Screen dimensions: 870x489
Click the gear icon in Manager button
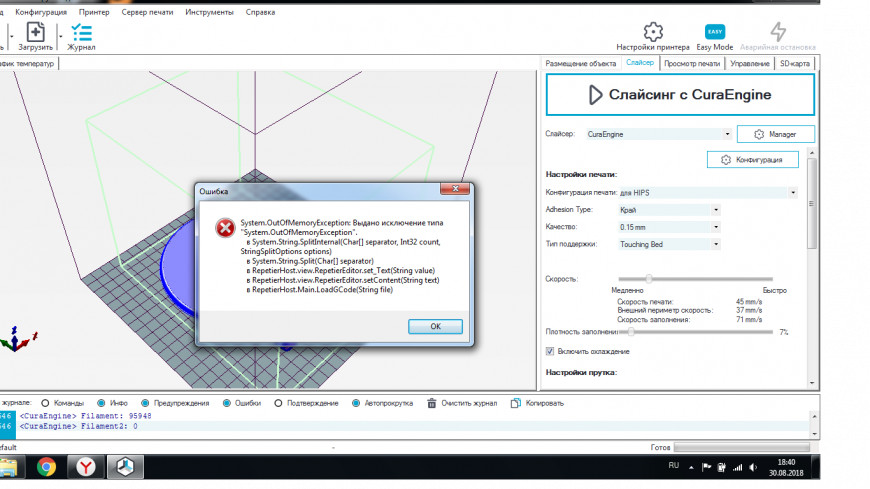point(759,134)
